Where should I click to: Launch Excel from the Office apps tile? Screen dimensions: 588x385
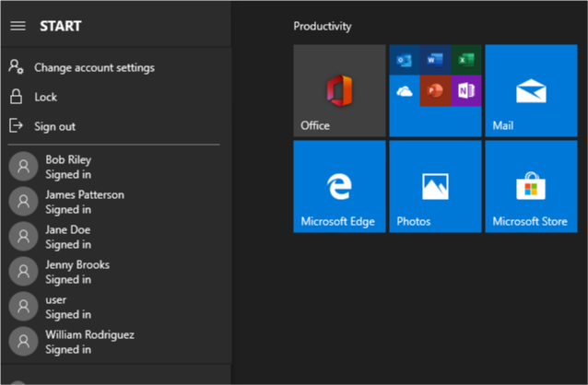[466, 60]
